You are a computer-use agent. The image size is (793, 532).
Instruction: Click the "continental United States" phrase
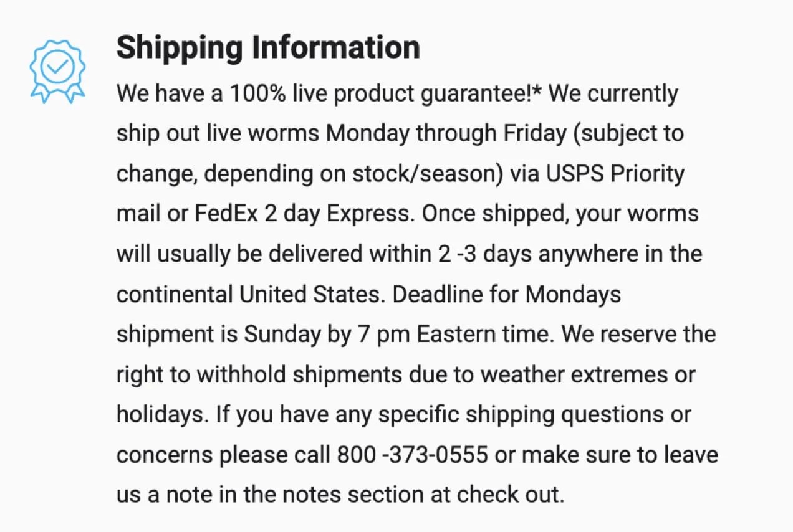(248, 294)
